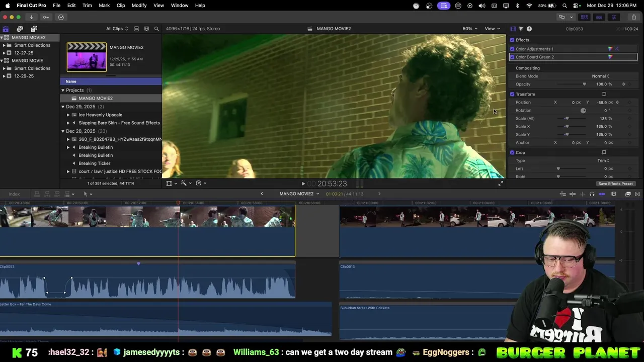
Task: Open the Background Tasks checkmark icon
Action: 61,17
